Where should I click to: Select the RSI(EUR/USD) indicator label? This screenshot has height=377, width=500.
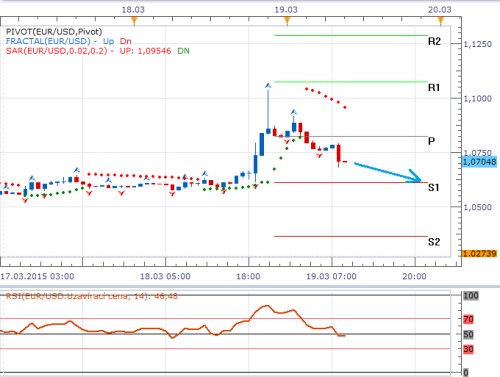(x=92, y=296)
